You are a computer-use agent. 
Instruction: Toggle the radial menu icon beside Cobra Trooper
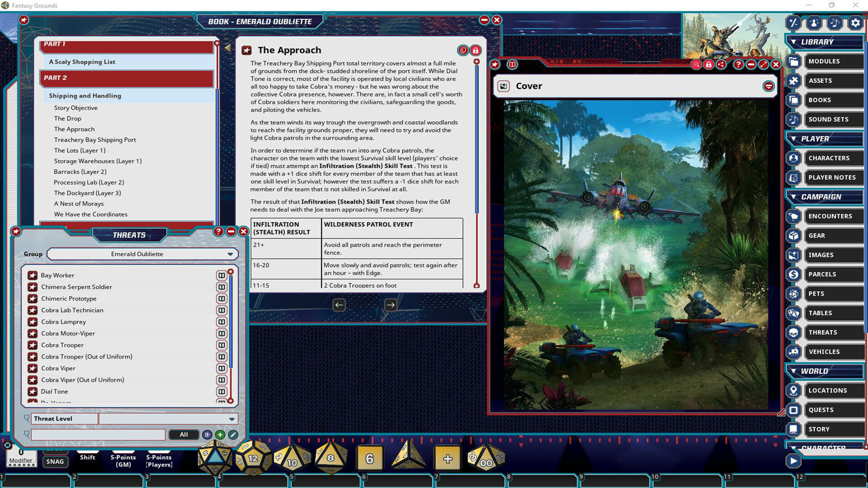222,345
